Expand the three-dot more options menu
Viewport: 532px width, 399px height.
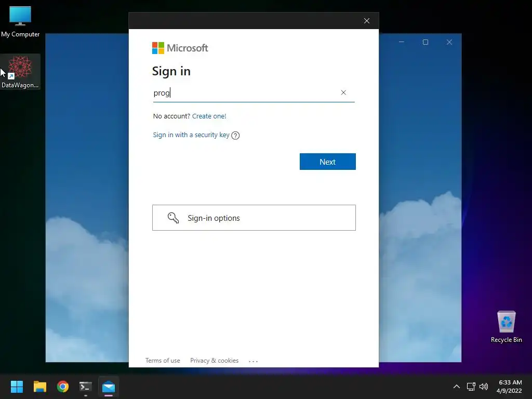tap(253, 362)
